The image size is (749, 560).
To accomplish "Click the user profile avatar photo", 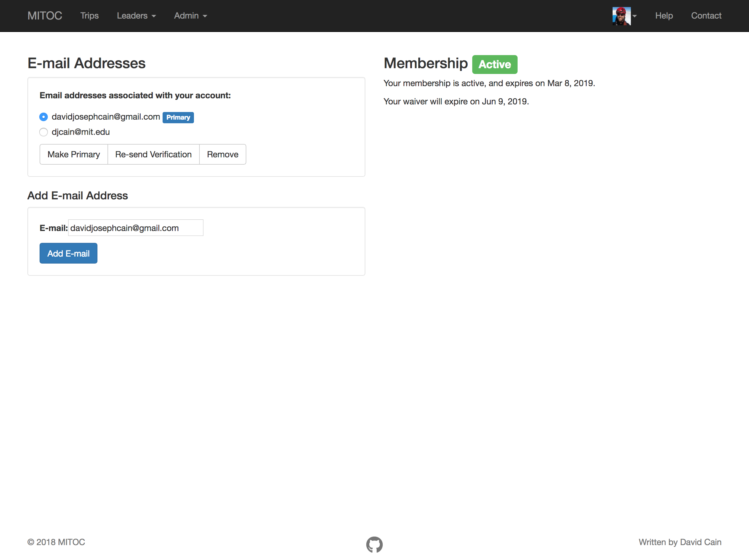I will pos(621,16).
